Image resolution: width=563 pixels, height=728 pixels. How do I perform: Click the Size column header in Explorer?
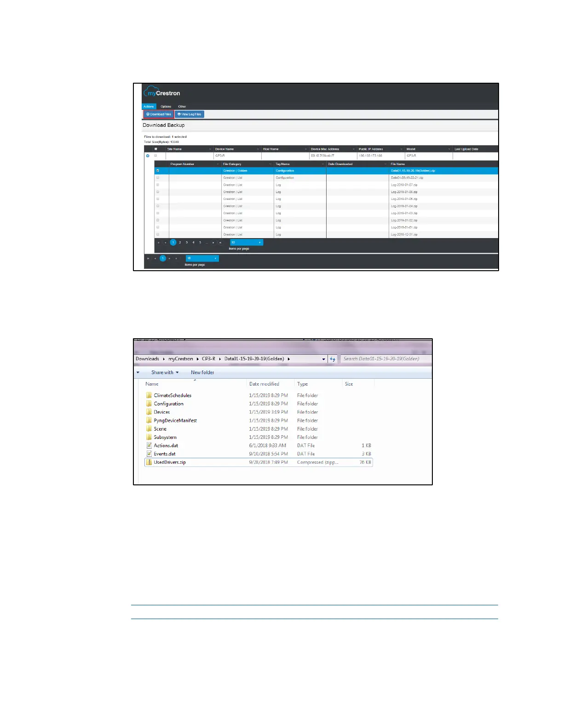click(x=349, y=384)
